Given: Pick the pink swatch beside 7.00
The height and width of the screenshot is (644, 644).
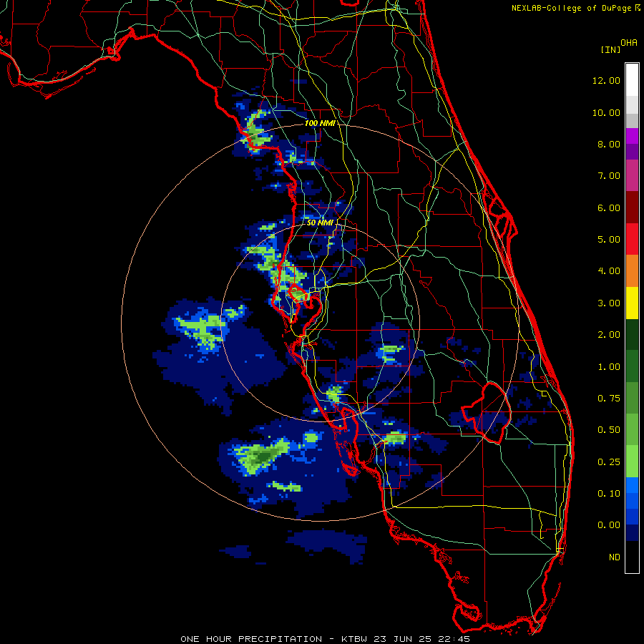Looking at the screenshot, I should (632, 176).
